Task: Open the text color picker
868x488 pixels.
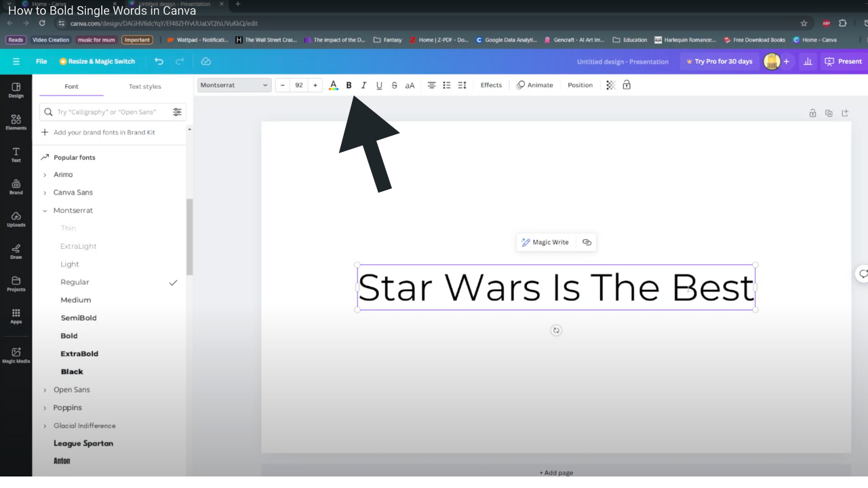Action: (x=333, y=85)
